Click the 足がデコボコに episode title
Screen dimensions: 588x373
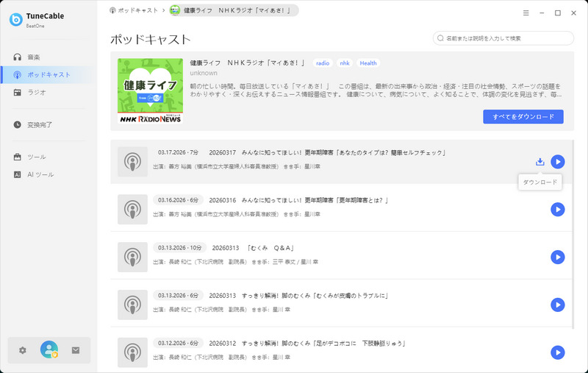[307, 344]
